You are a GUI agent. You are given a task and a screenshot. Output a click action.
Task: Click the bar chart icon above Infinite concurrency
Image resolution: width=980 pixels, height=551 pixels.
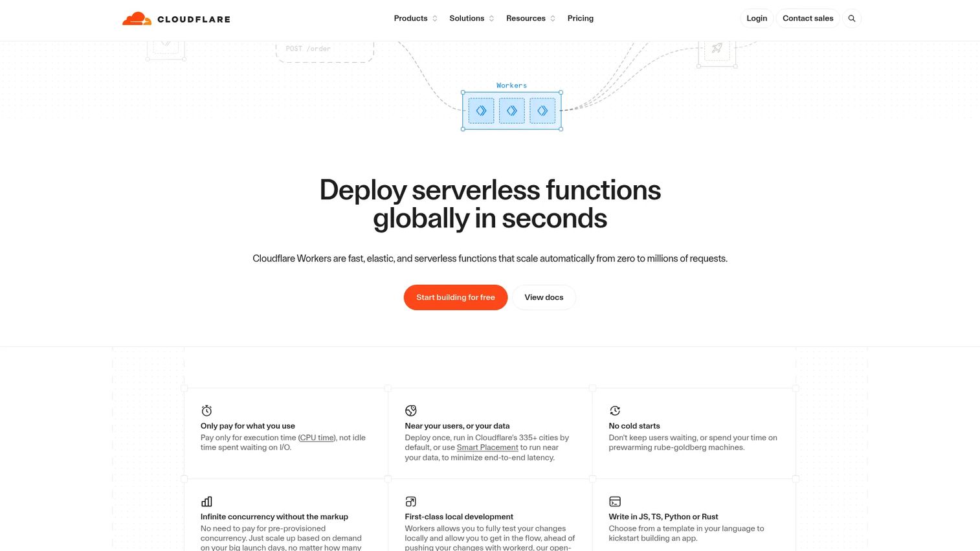206,502
